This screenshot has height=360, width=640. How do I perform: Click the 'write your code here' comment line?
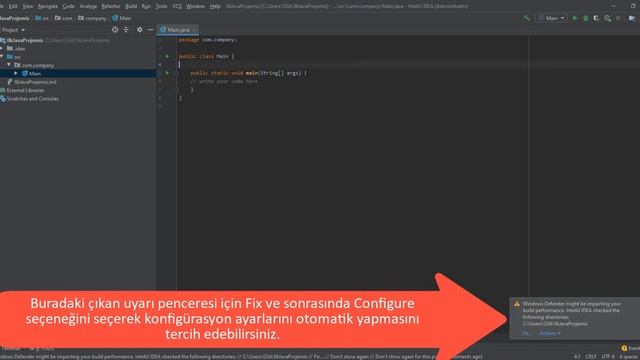224,81
